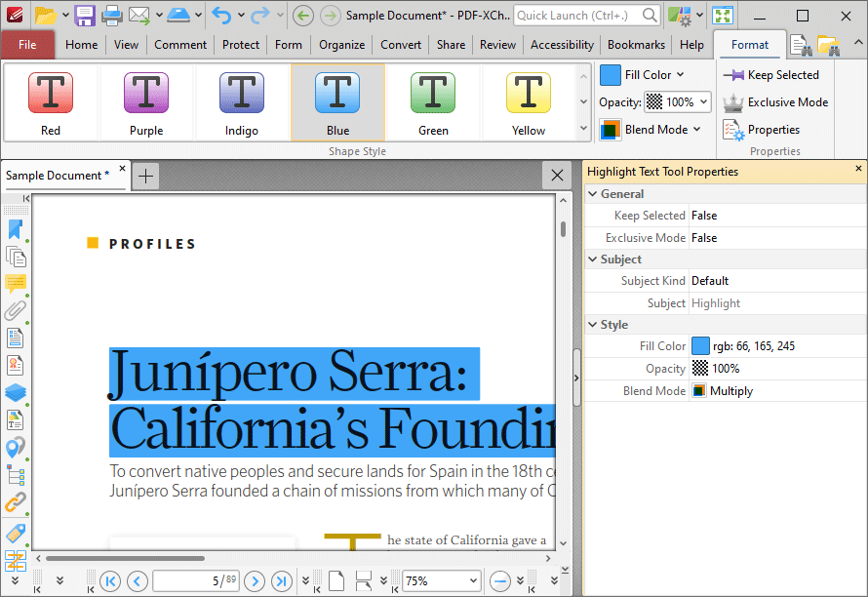Open the File menu
868x597 pixels.
click(x=27, y=45)
